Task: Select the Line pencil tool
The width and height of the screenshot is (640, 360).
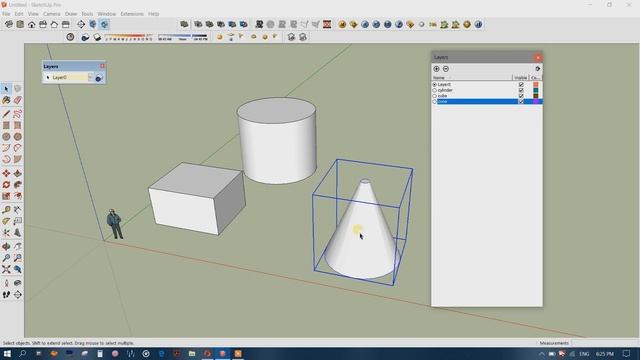Action: coord(6,114)
